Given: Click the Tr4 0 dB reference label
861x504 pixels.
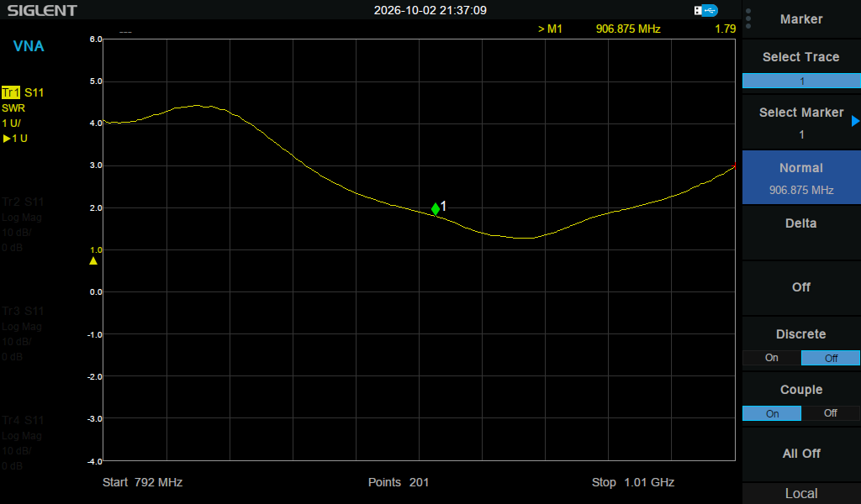Looking at the screenshot, I should point(12,466).
